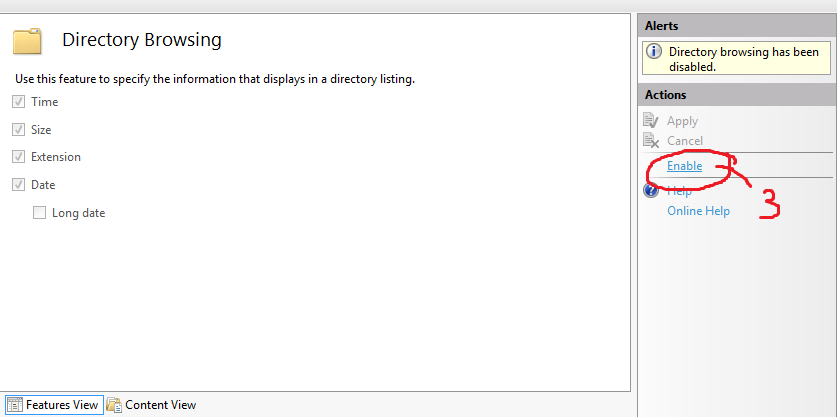Viewport: 837px width, 417px height.
Task: Click the Apply action text
Action: pos(682,121)
